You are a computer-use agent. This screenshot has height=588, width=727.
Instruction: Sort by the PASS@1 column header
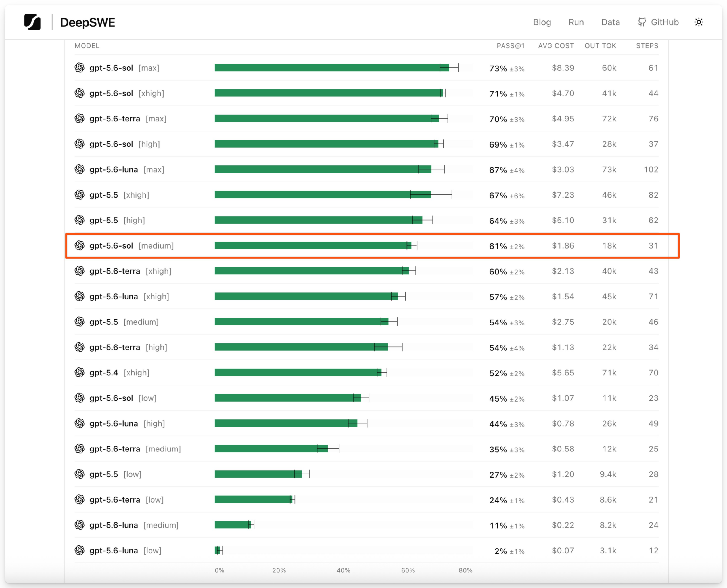click(510, 46)
